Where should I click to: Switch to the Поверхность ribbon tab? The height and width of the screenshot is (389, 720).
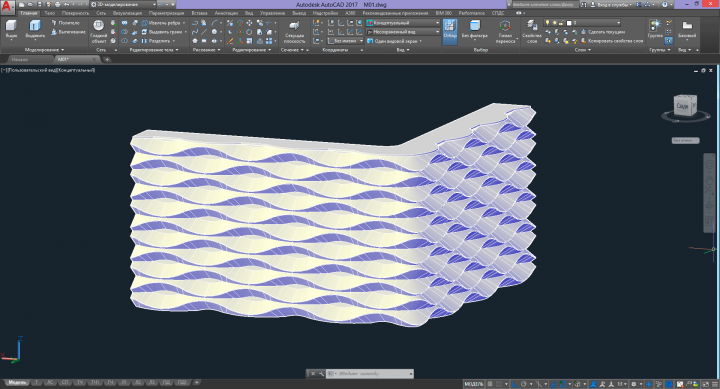click(x=75, y=13)
